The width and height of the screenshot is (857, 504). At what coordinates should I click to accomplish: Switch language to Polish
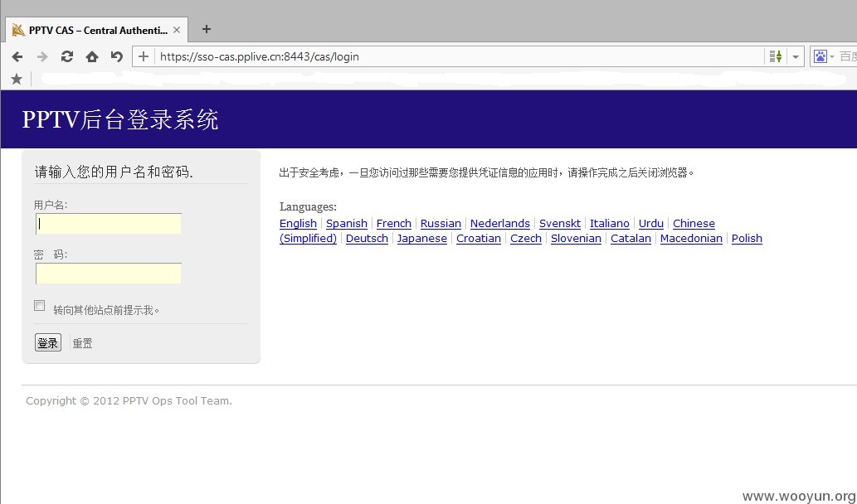(x=747, y=239)
